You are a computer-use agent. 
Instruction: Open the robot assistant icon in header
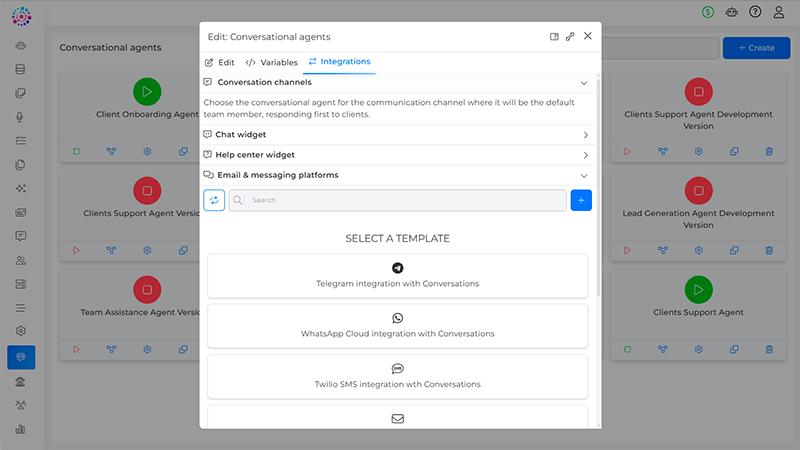[732, 12]
